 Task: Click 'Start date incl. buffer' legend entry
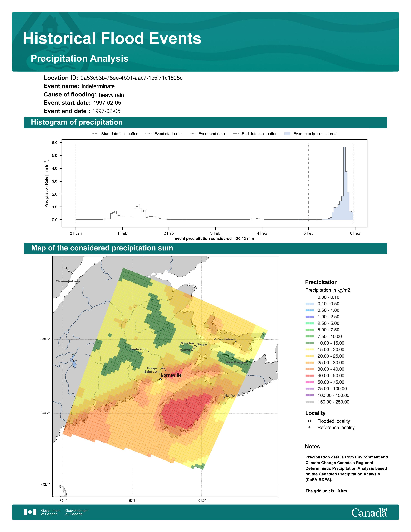click(115, 134)
